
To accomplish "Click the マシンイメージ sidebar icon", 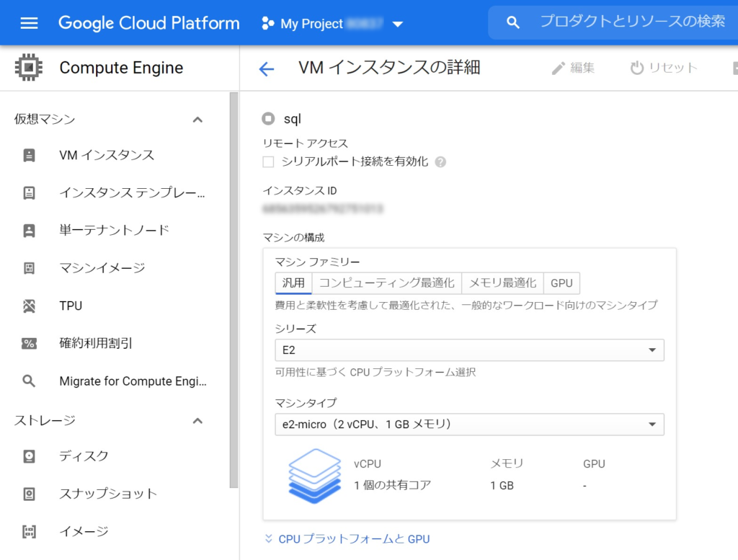I will (29, 268).
